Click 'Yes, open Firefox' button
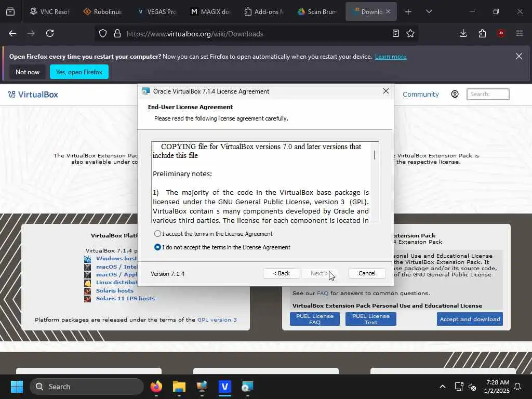Screen dimensions: 532x399 pyautogui.click(x=79, y=72)
